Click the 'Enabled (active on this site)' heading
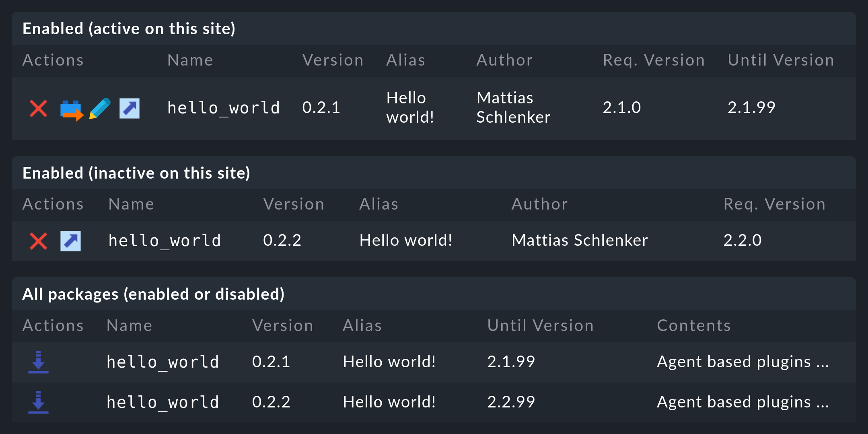Screen dimensions: 868x434 pos(129,29)
